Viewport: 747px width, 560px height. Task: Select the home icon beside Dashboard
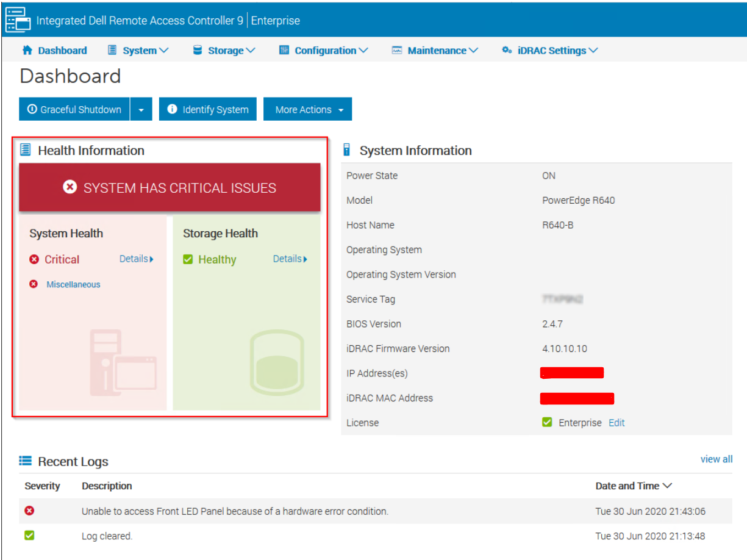[x=27, y=50]
